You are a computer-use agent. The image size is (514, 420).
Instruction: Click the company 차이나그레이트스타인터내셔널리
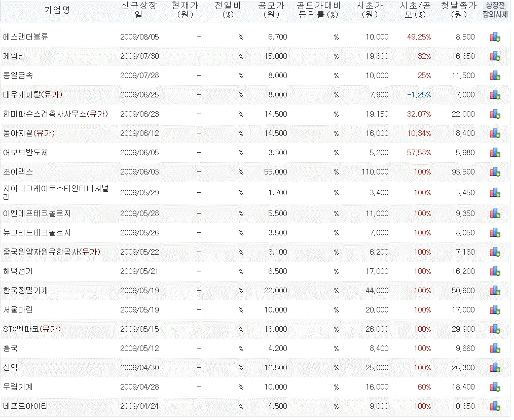point(56,193)
